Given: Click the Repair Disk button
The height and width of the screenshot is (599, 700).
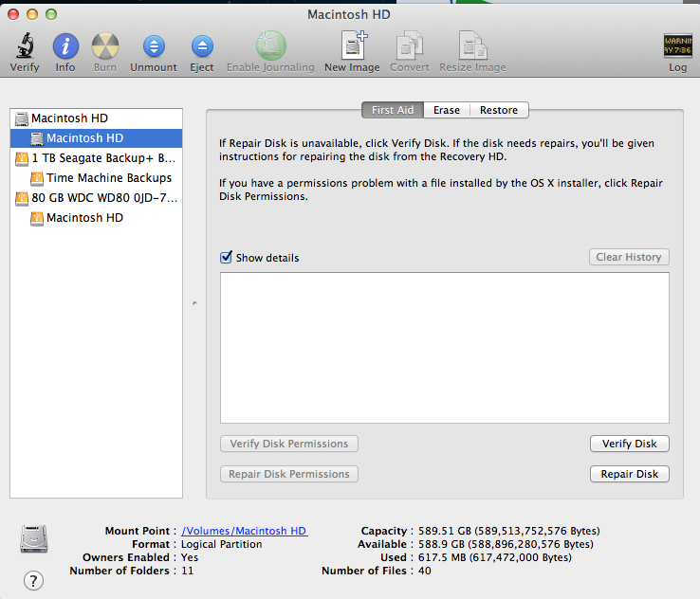Looking at the screenshot, I should (x=630, y=474).
